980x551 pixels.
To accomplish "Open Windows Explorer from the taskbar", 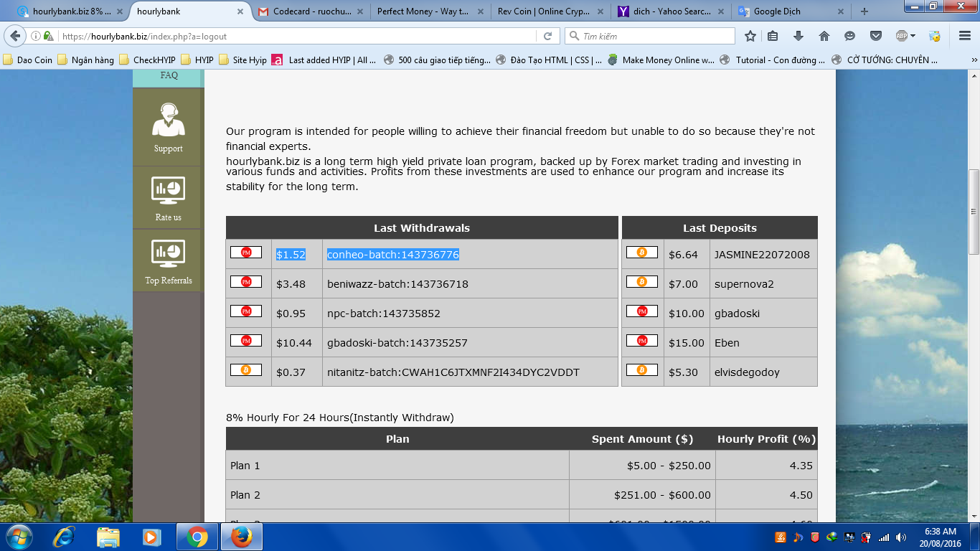I will point(108,537).
